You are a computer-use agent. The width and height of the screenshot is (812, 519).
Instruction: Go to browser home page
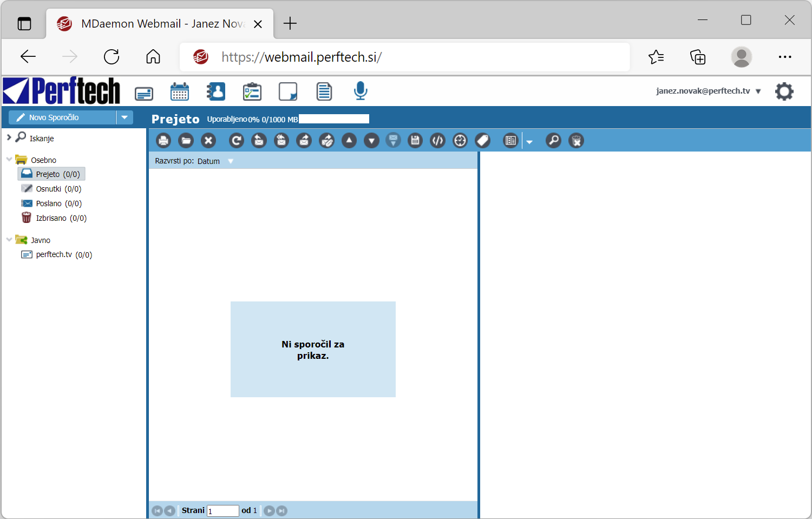[153, 57]
